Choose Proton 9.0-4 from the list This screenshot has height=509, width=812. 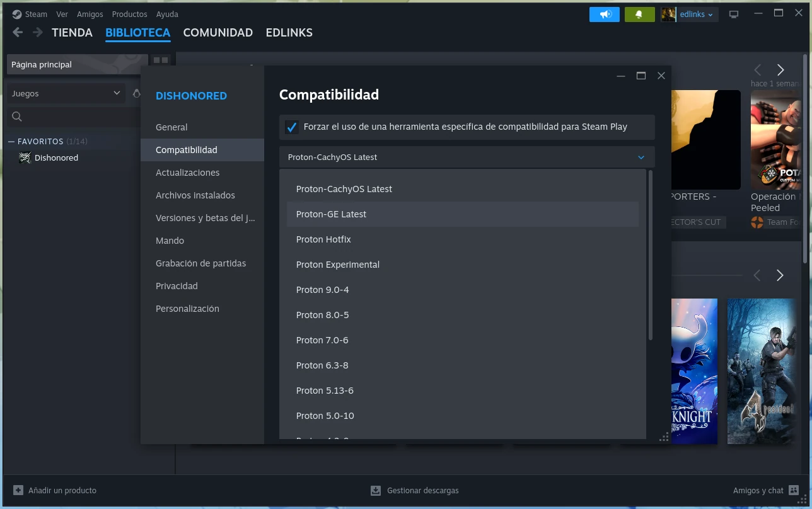pos(463,290)
